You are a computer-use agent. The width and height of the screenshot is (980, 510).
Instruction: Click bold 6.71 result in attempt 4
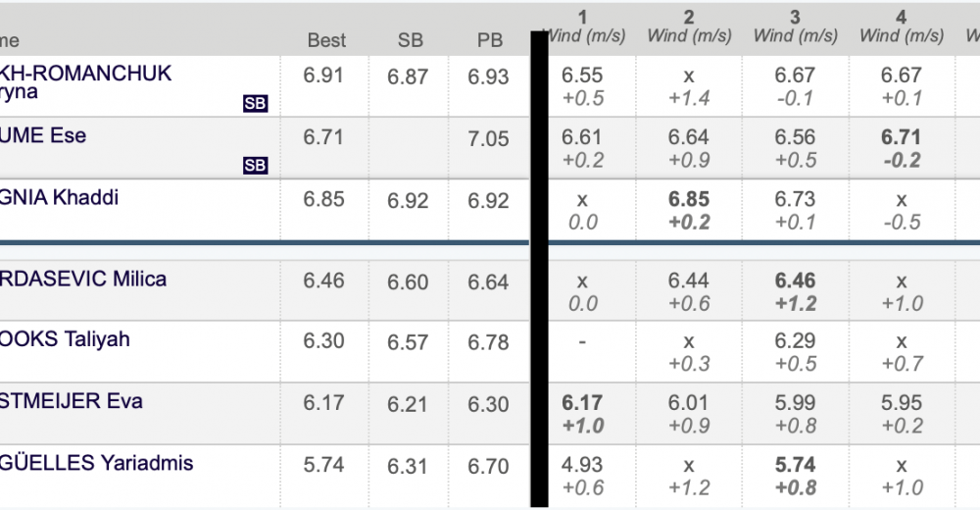click(x=902, y=137)
